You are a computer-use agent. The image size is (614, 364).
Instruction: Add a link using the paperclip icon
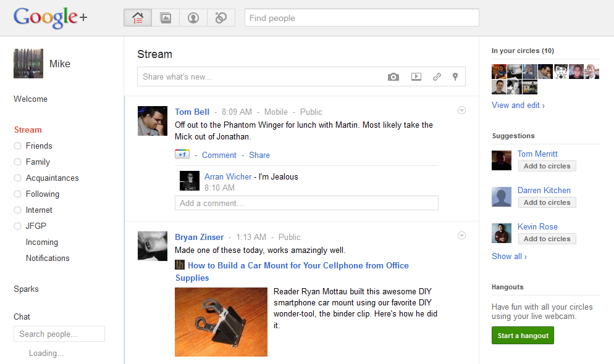tap(437, 77)
